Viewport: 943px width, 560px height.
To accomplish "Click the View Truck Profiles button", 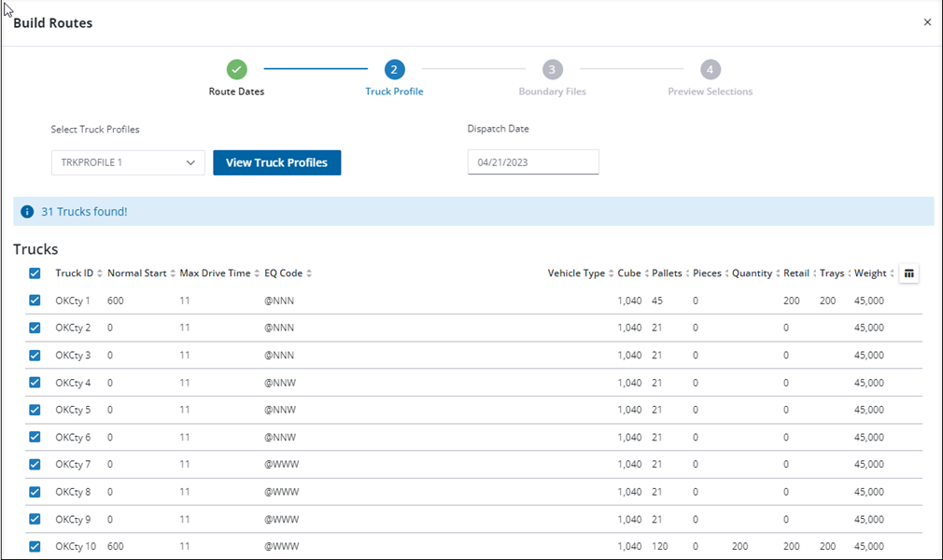I will click(x=276, y=162).
